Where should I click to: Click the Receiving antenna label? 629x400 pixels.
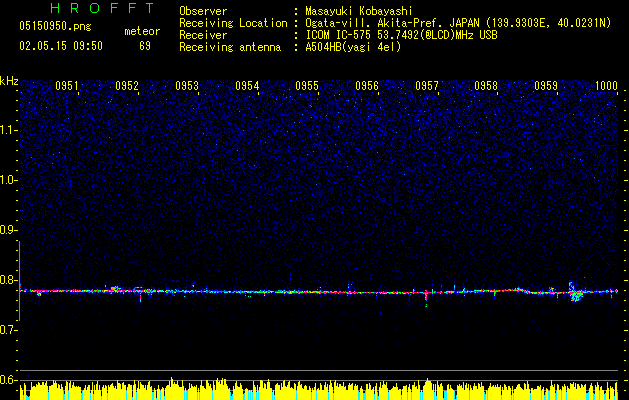tap(230, 47)
